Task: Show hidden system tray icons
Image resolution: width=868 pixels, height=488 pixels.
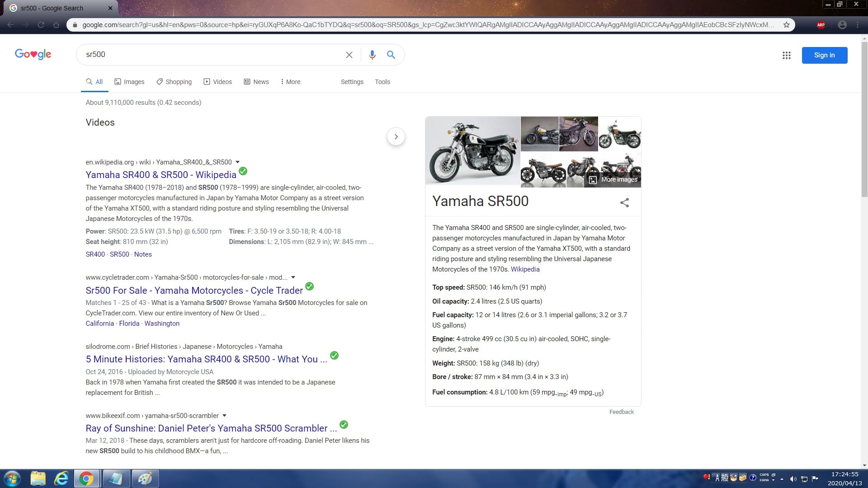Action: (x=782, y=479)
